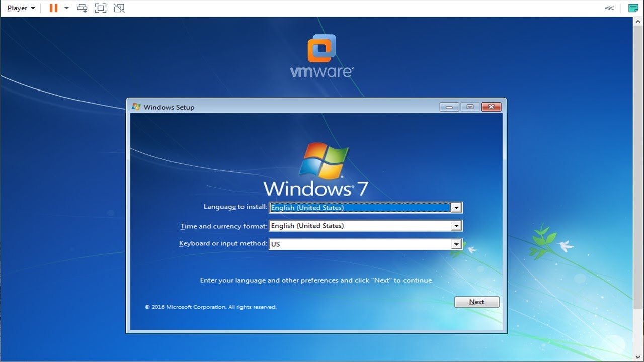
Task: Enter full screen mode
Action: click(x=101, y=8)
